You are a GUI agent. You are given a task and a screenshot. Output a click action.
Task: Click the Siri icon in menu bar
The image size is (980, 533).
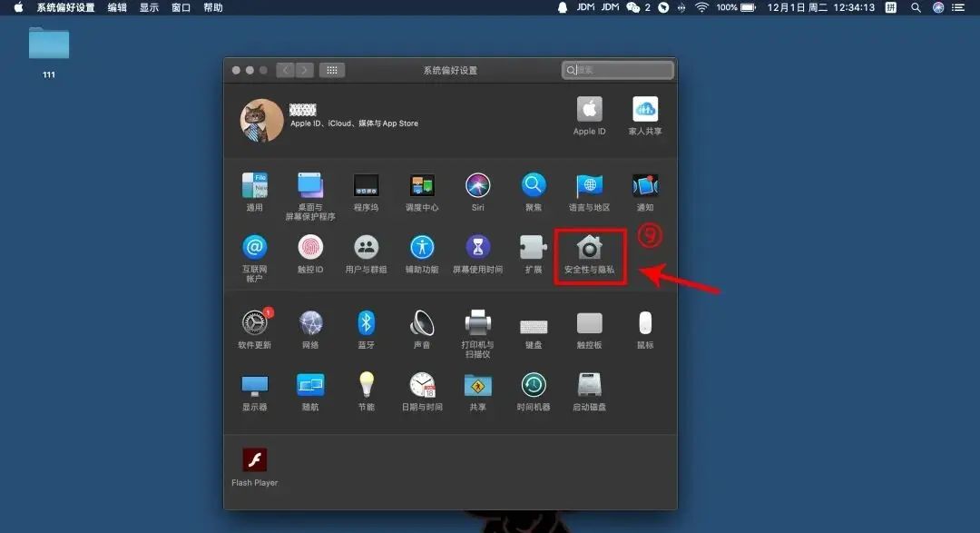pos(938,7)
